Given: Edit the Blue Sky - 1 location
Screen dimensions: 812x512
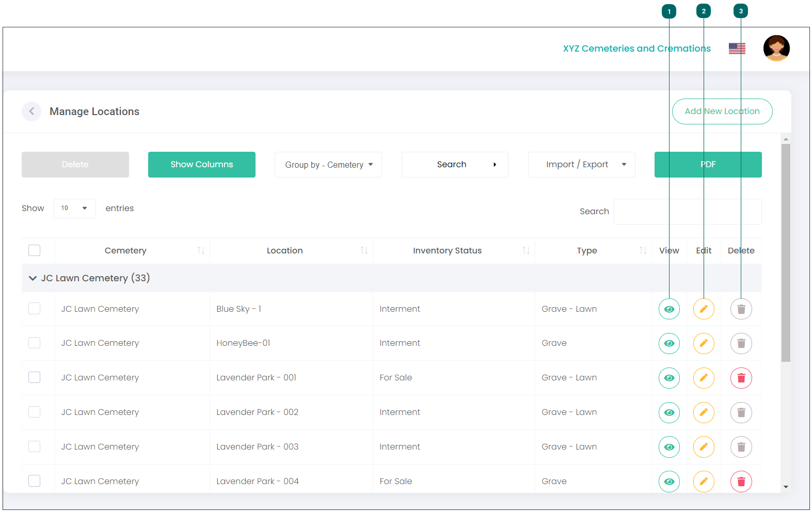Looking at the screenshot, I should (x=704, y=309).
